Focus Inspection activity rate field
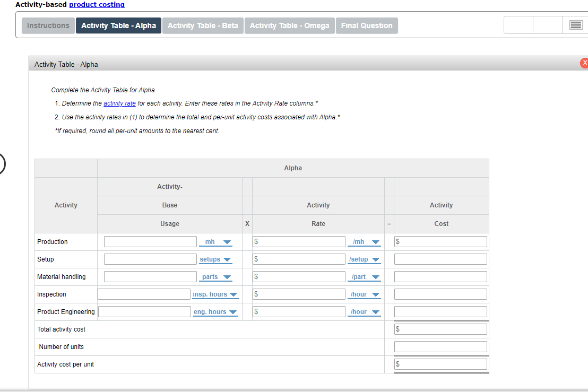 coord(299,294)
